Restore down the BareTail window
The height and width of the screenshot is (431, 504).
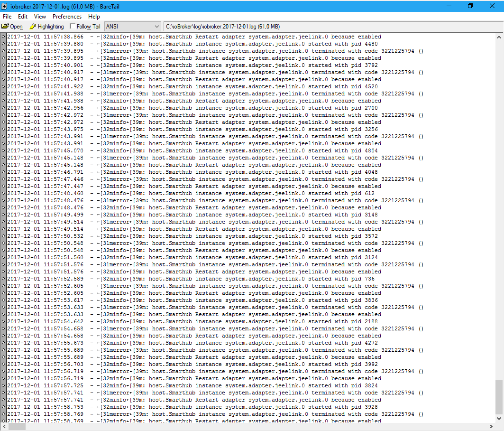(x=470, y=6)
